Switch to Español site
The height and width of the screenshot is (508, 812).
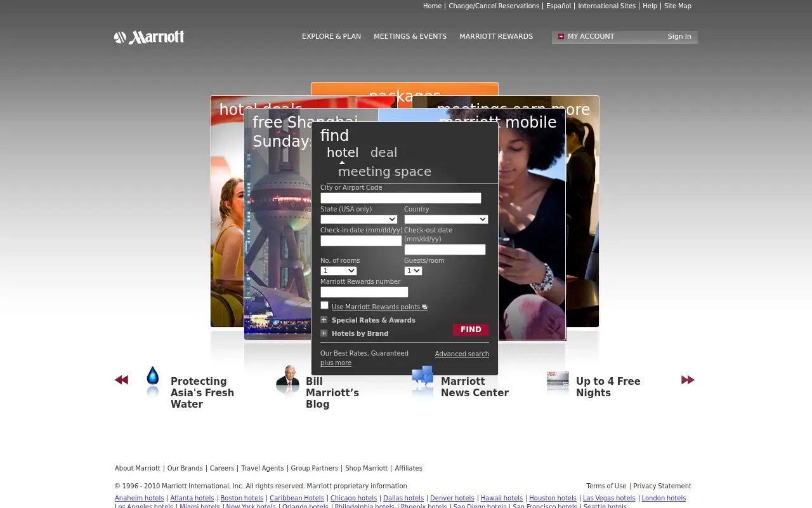pyautogui.click(x=558, y=6)
